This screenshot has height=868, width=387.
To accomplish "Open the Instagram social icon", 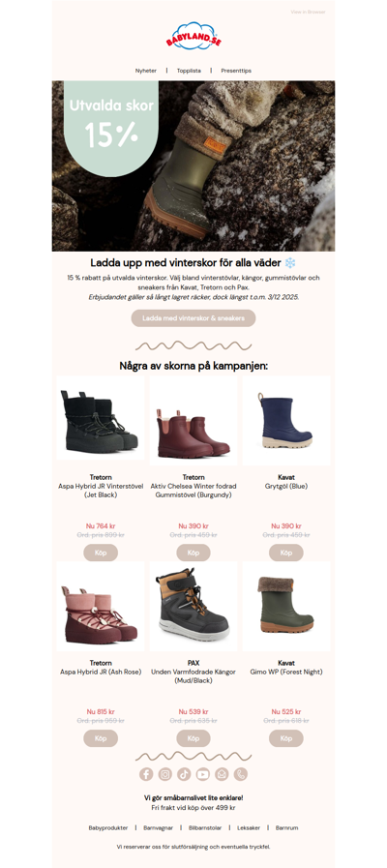I will point(165,774).
